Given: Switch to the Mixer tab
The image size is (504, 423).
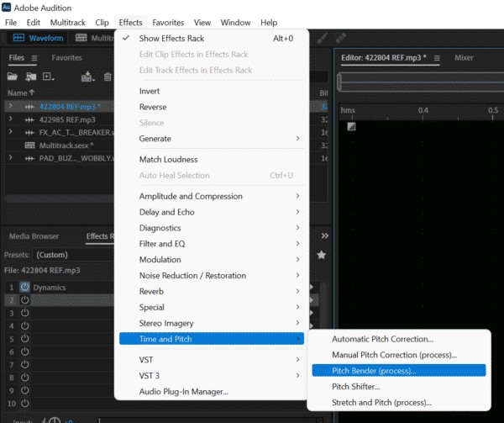Looking at the screenshot, I should [464, 58].
